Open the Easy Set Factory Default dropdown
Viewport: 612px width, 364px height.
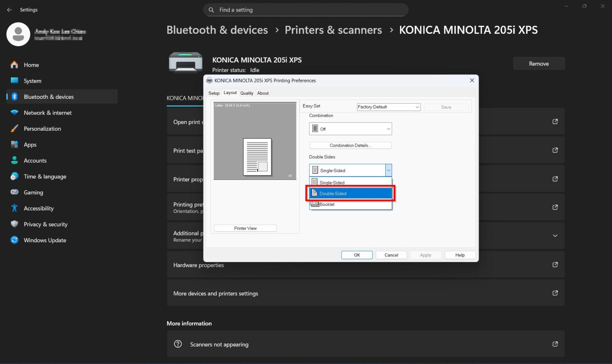[x=388, y=107]
